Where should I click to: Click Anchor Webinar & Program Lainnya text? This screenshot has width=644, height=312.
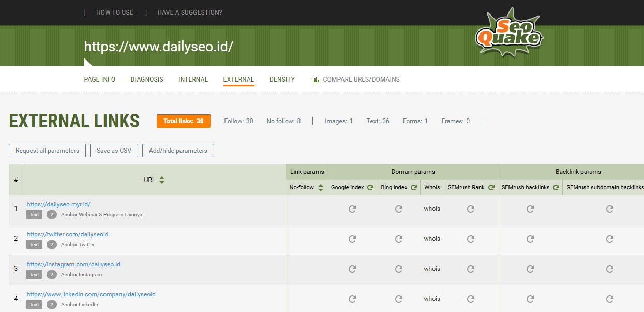click(101, 214)
